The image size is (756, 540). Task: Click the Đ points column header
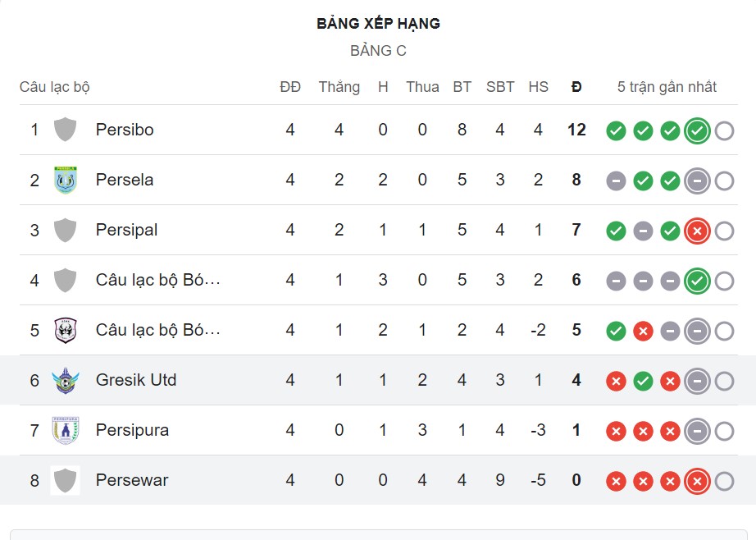pos(576,86)
